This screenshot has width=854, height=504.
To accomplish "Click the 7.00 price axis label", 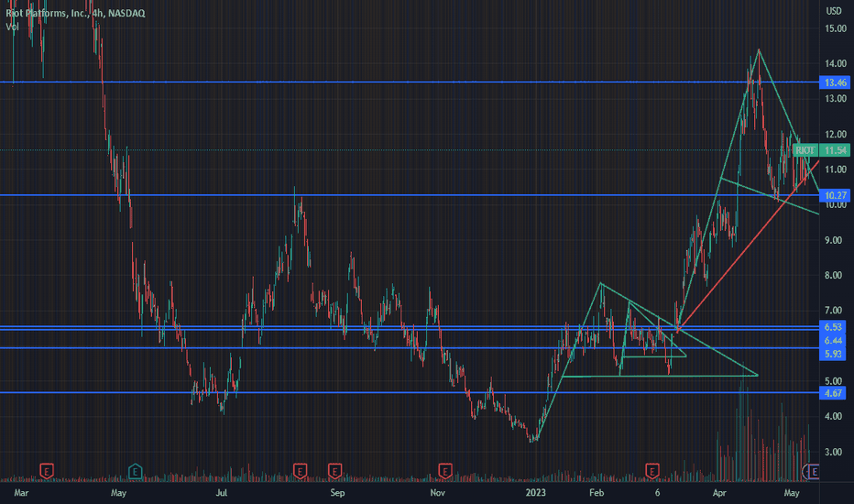I will 833,311.
